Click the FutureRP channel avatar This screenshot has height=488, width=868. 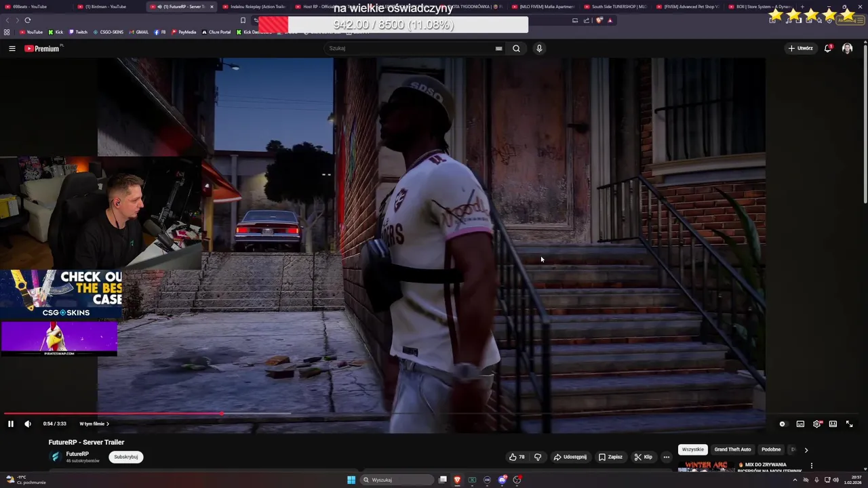(x=56, y=457)
